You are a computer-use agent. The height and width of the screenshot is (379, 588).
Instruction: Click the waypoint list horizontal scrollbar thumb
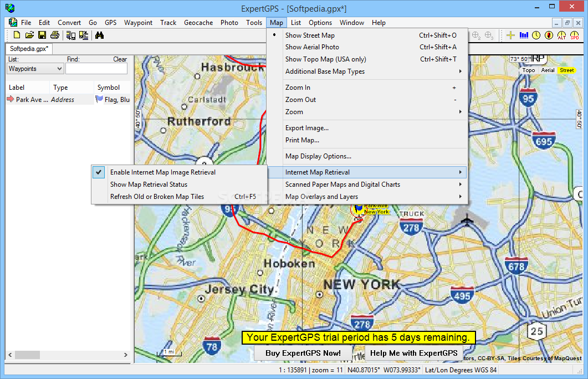point(27,355)
